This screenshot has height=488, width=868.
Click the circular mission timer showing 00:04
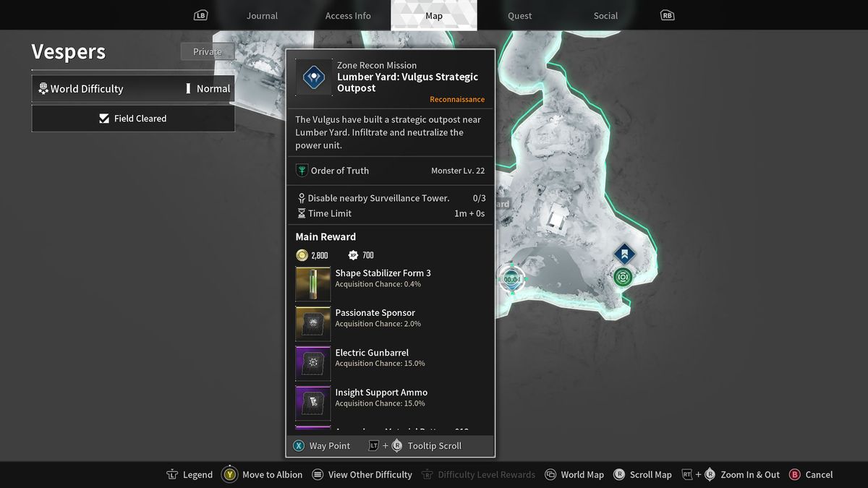(511, 278)
